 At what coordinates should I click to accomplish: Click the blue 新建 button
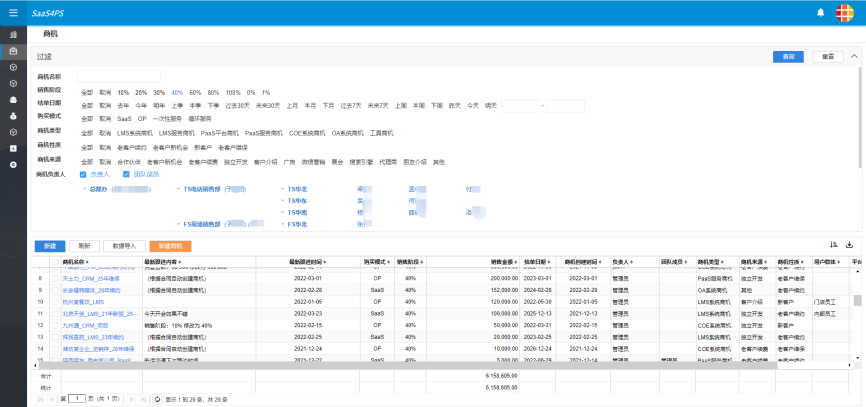pyautogui.click(x=50, y=246)
